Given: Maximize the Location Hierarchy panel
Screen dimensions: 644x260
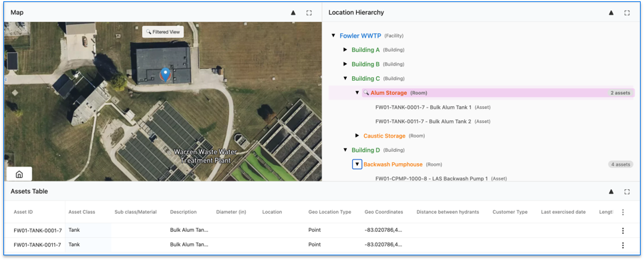Looking at the screenshot, I should tap(627, 13).
